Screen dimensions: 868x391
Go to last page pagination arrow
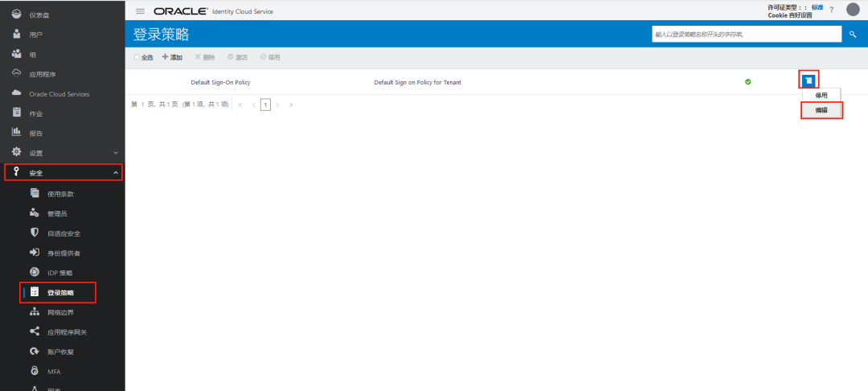pyautogui.click(x=291, y=105)
